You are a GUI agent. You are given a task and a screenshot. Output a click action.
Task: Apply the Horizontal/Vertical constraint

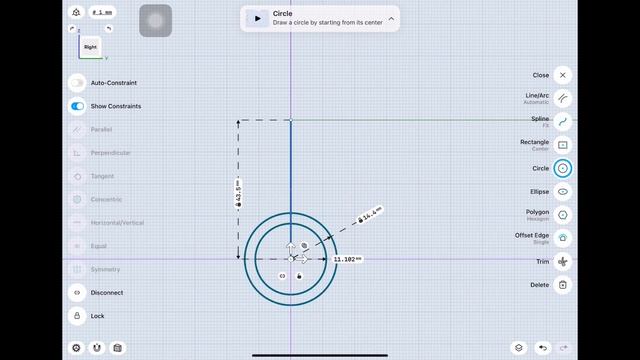click(77, 223)
